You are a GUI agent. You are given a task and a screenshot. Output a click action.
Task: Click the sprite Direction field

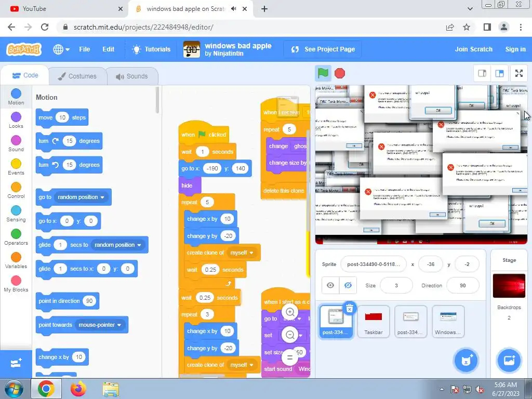[x=463, y=285]
